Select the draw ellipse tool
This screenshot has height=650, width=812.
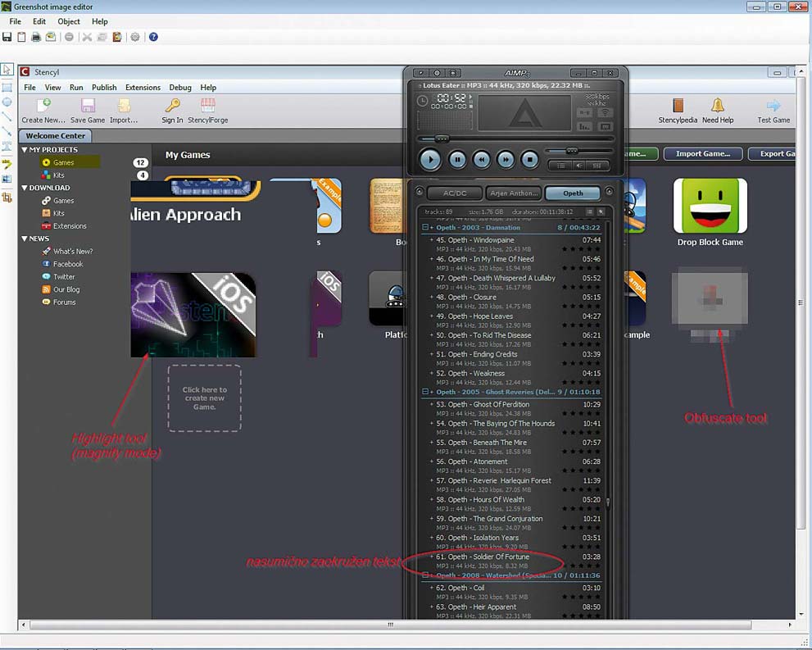pyautogui.click(x=7, y=102)
